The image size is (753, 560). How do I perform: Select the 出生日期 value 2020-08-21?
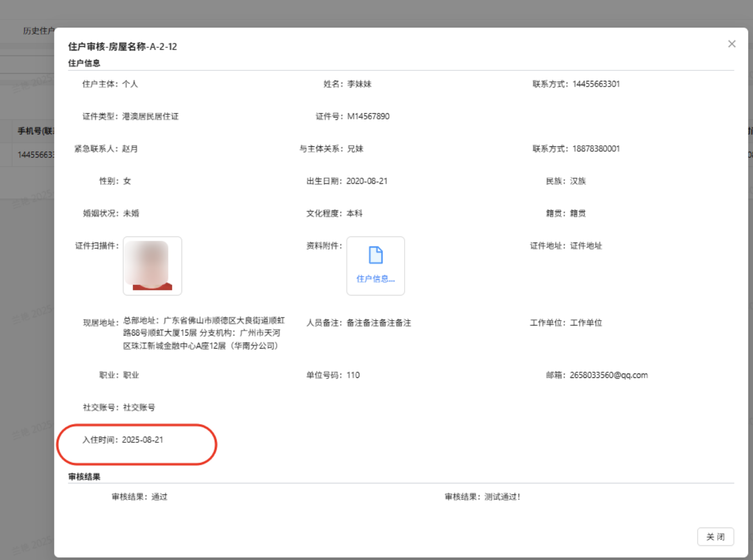[x=367, y=181]
